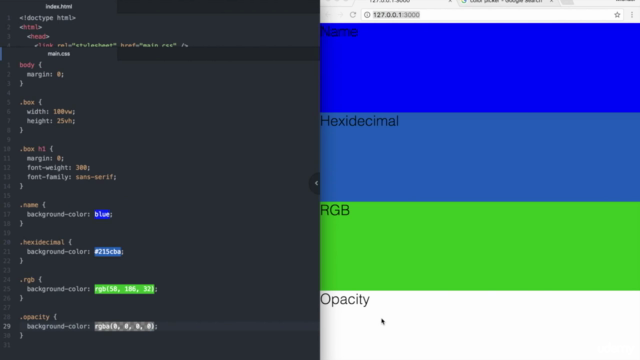Close the 127.0.0.1:3000 browser tab
Screen dimensions: 640x360
(x=450, y=1)
